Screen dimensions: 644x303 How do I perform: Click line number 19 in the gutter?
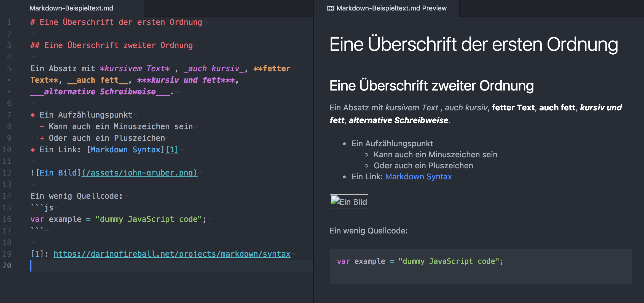click(7, 254)
